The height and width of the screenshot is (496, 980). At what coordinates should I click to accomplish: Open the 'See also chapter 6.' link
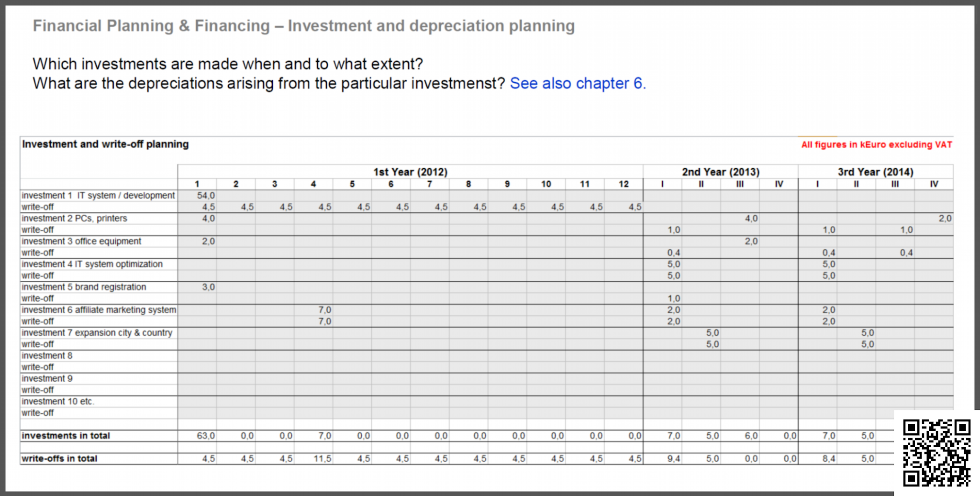578,83
